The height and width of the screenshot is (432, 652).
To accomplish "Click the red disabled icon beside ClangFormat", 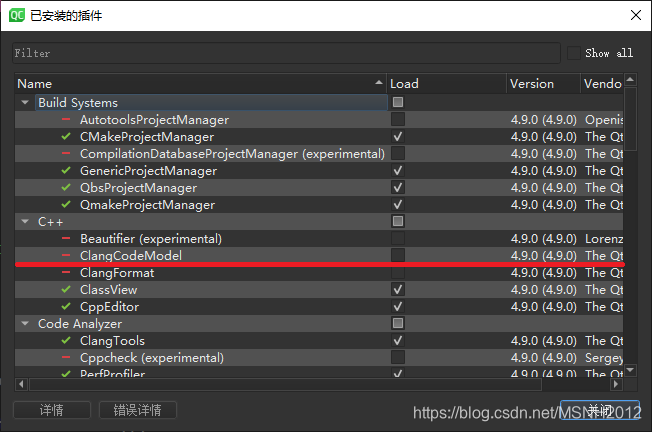I will [x=66, y=273].
